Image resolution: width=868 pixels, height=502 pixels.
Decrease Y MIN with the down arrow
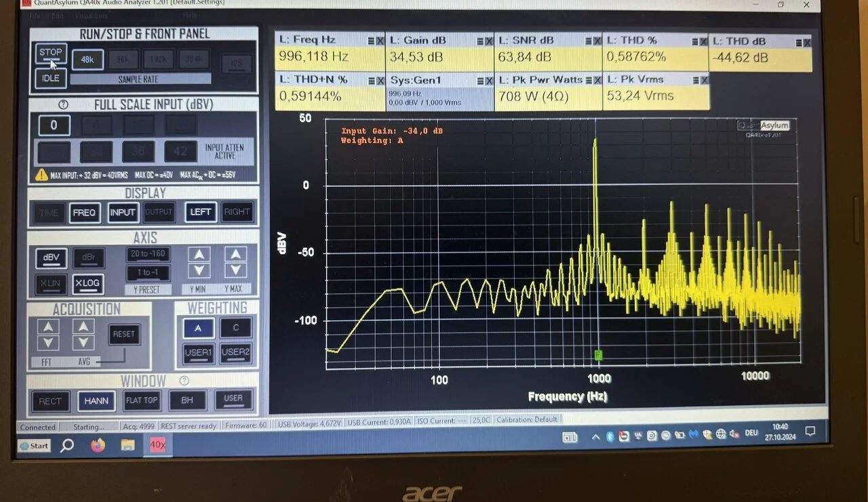coord(199,271)
